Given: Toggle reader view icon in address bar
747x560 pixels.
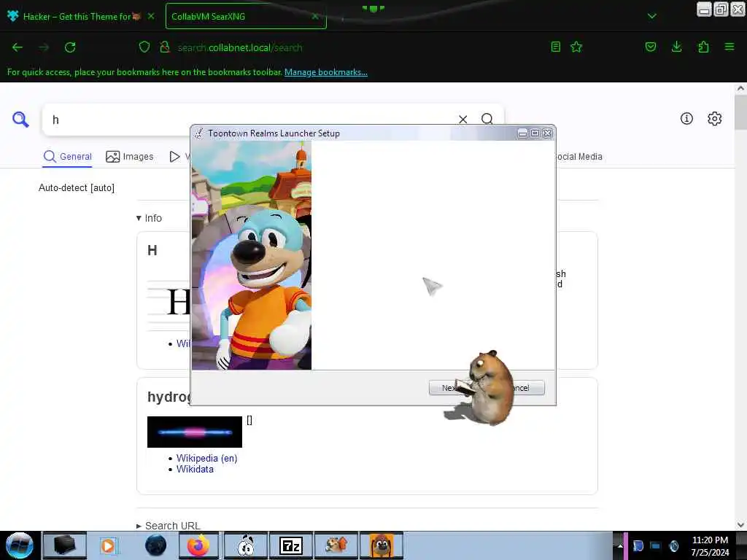Looking at the screenshot, I should click(x=555, y=47).
